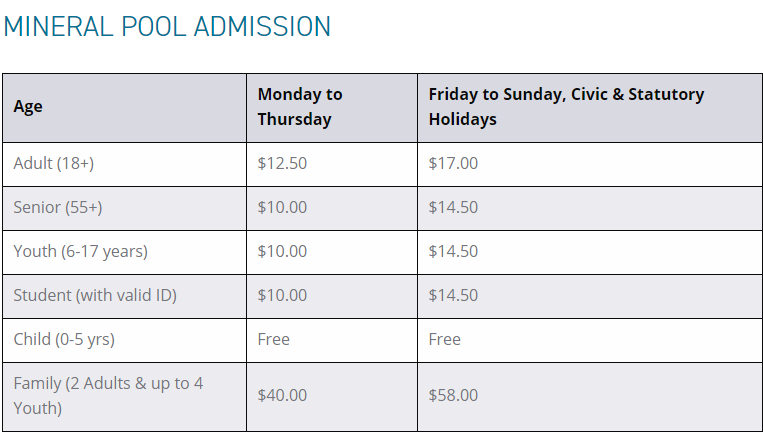The image size is (763, 434).
Task: Click the Youth weekend $14.50 price
Action: point(453,251)
